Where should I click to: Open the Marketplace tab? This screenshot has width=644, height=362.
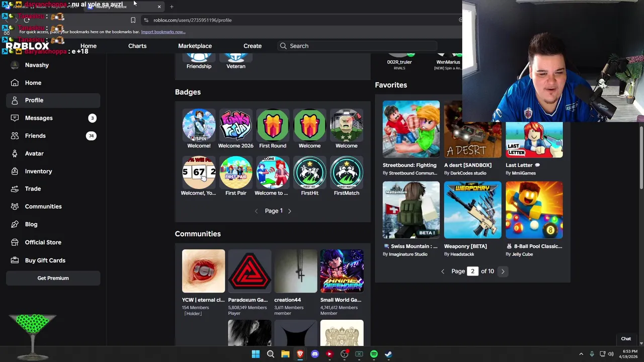click(x=195, y=46)
